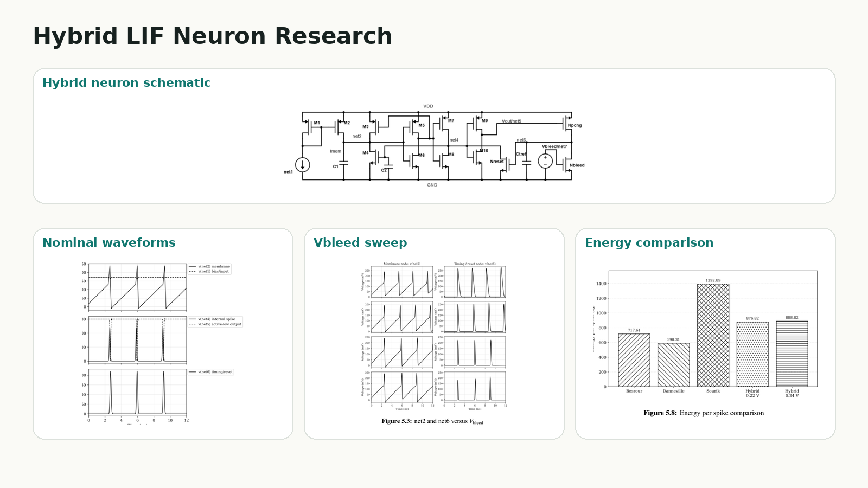Click the v(net6) timing/reset legend entry

pyautogui.click(x=210, y=372)
